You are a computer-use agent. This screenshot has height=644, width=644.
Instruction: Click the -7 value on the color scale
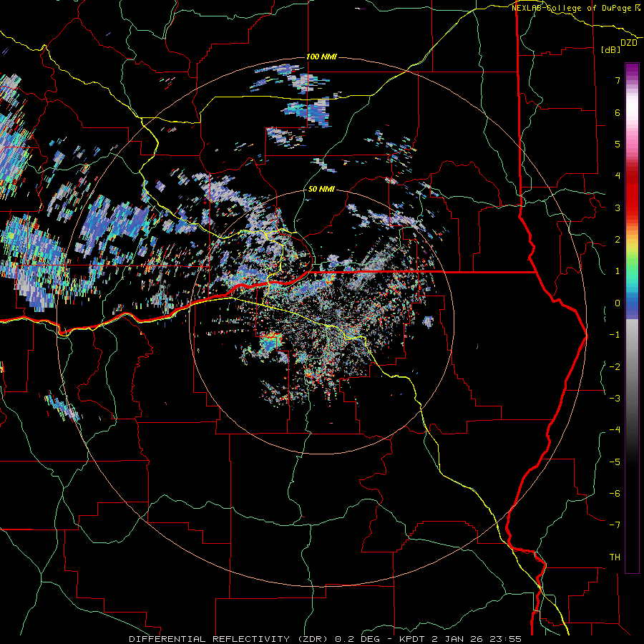[615, 525]
